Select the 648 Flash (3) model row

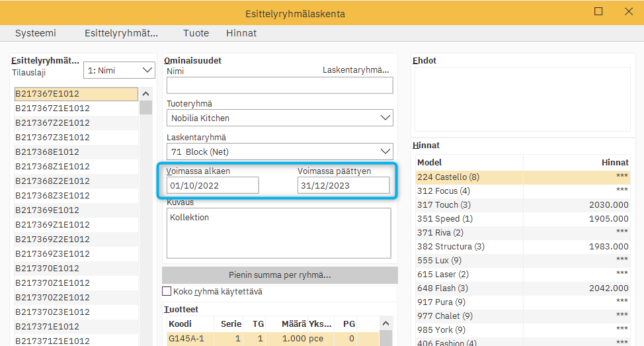coord(522,288)
